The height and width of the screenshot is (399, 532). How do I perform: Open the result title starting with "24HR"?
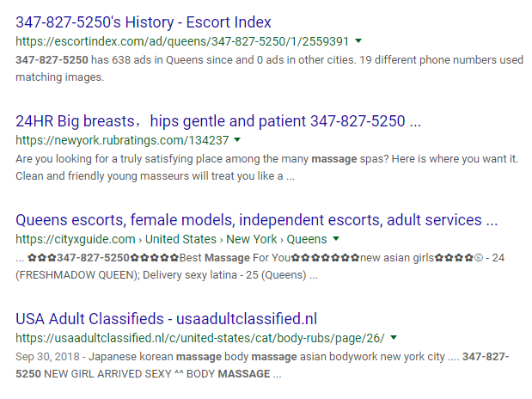[x=217, y=120]
